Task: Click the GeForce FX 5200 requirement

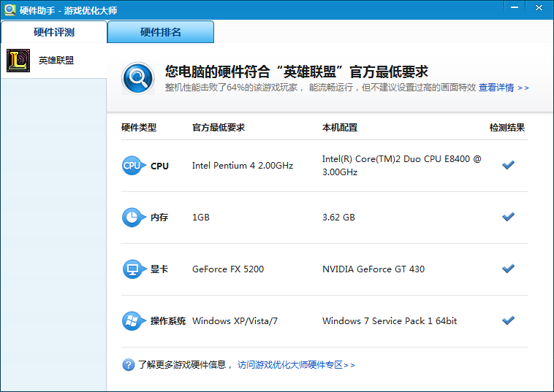Action: (228, 269)
